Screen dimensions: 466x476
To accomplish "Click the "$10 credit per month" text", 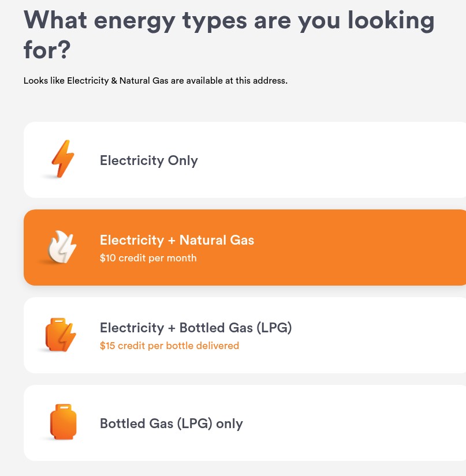I will (148, 258).
